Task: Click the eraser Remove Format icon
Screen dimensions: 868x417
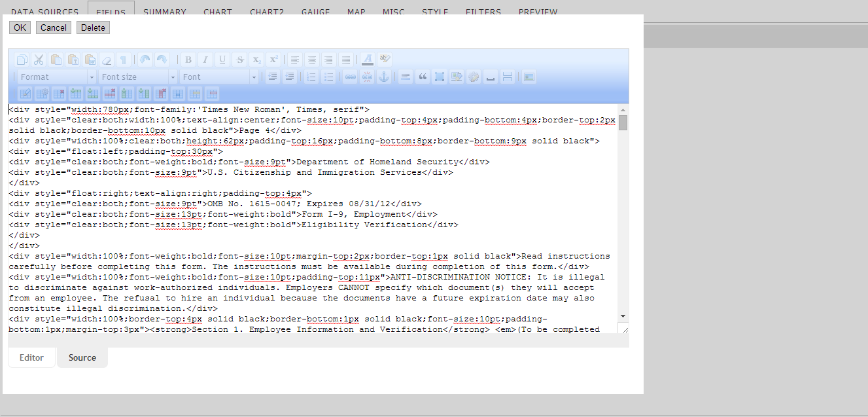Action: [107, 60]
